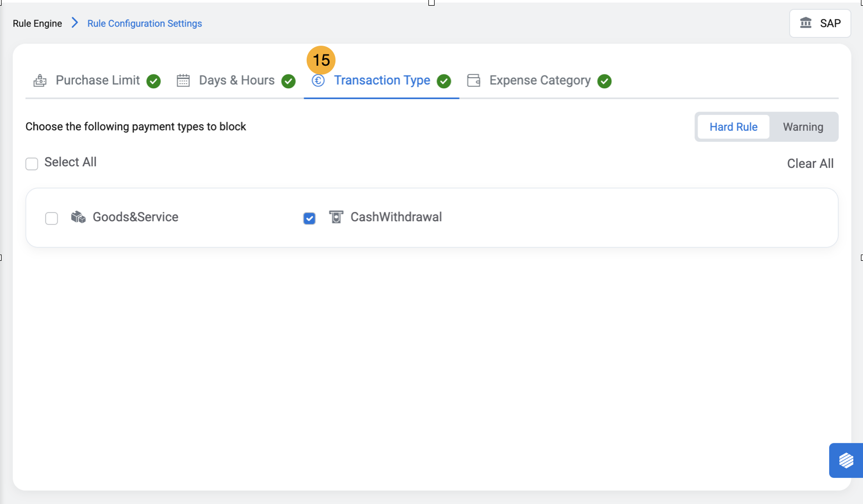863x504 pixels.
Task: Click the Rule Engine breadcrumb
Action: pos(37,24)
